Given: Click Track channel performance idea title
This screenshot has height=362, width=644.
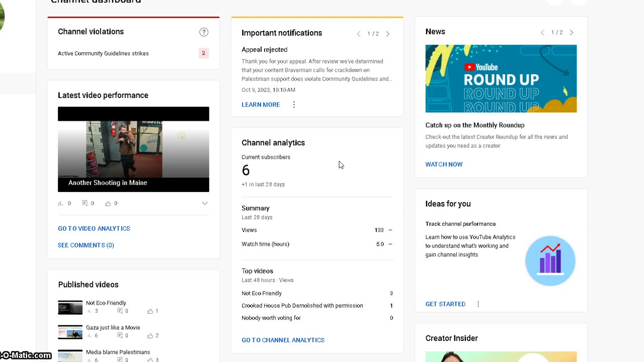Looking at the screenshot, I should pyautogui.click(x=461, y=224).
